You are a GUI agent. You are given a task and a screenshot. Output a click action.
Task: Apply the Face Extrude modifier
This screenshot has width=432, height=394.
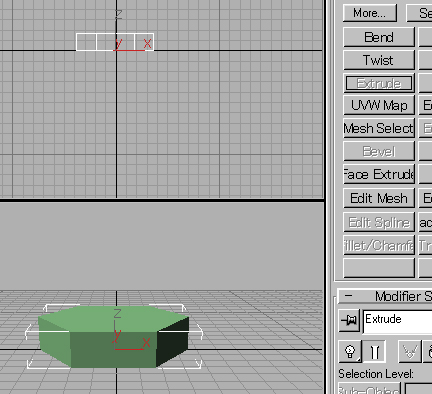click(x=379, y=174)
